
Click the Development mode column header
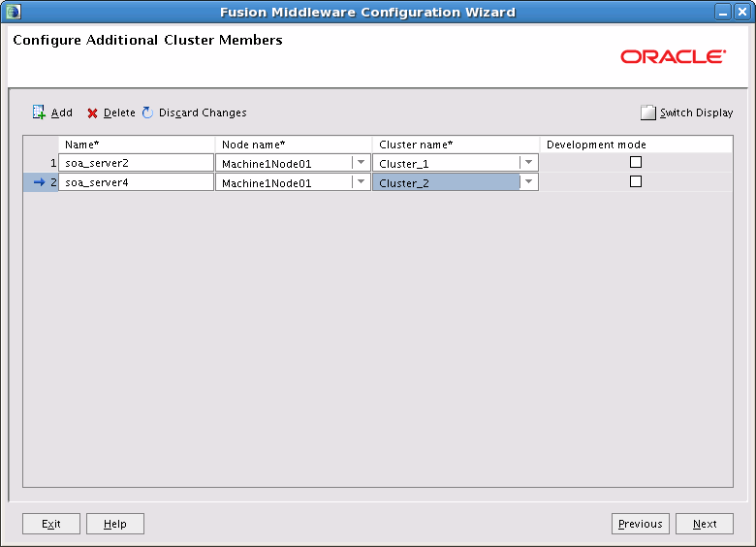[636, 145]
